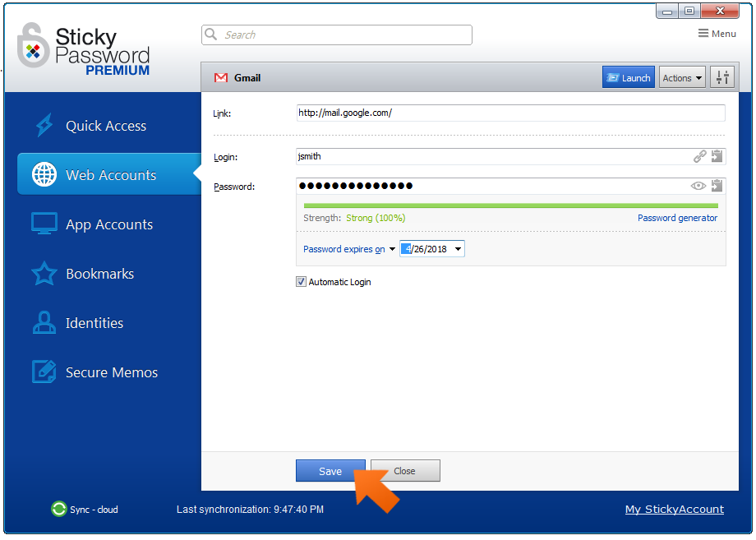
Task: Click the Close button
Action: click(x=405, y=471)
